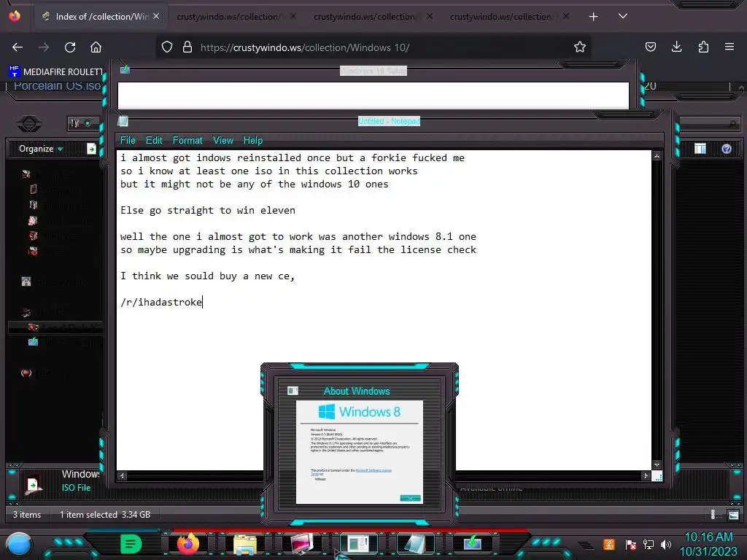
Task: Select the 'Index of /collection/Win' tab
Action: point(100,17)
